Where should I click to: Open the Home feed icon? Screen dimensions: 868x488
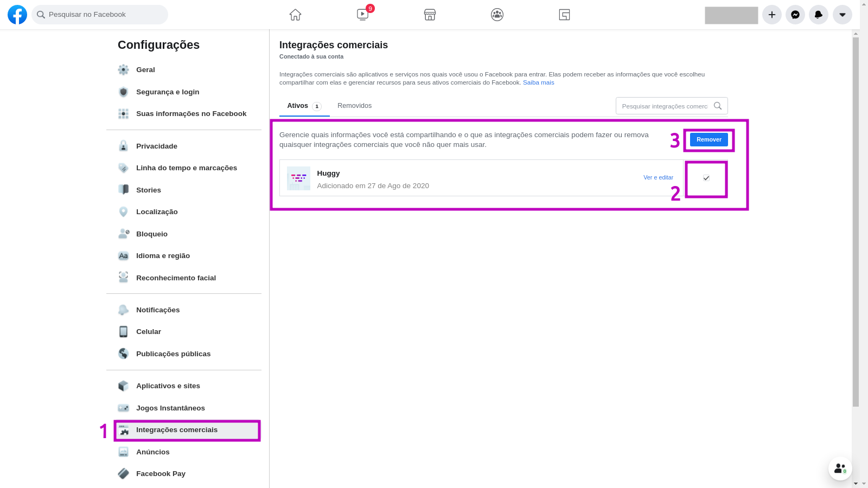pyautogui.click(x=295, y=15)
